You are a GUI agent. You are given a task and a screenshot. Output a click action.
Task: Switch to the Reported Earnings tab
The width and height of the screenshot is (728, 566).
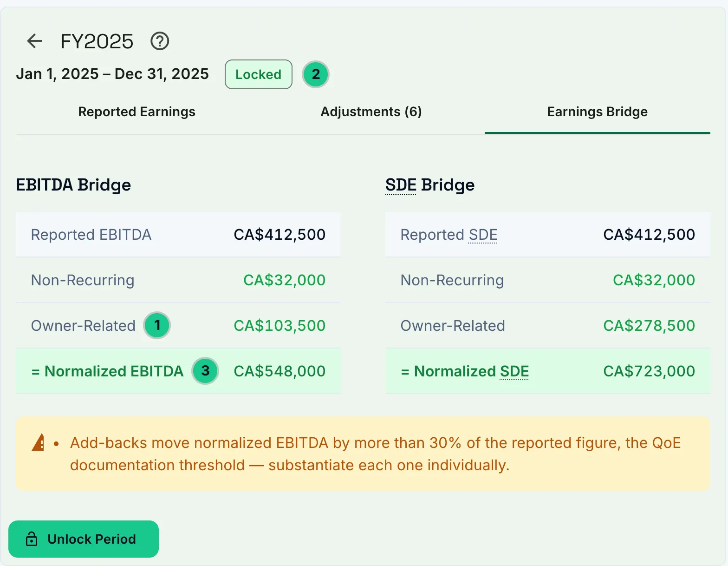(136, 112)
